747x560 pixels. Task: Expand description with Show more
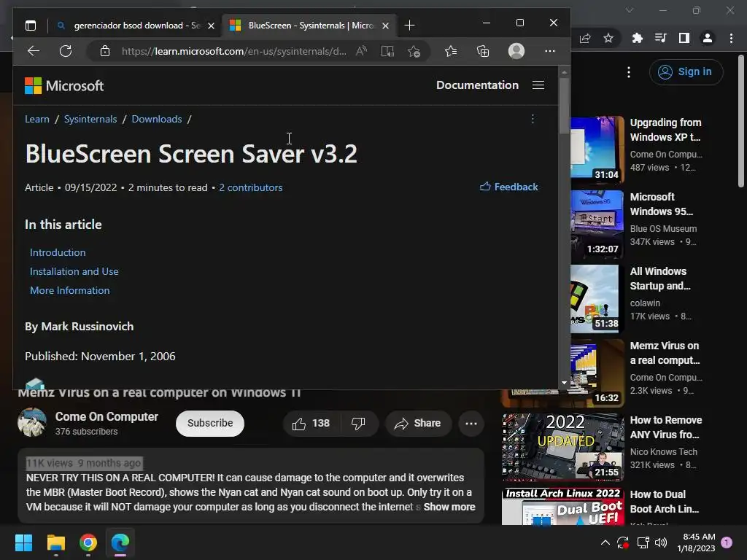[449, 507]
